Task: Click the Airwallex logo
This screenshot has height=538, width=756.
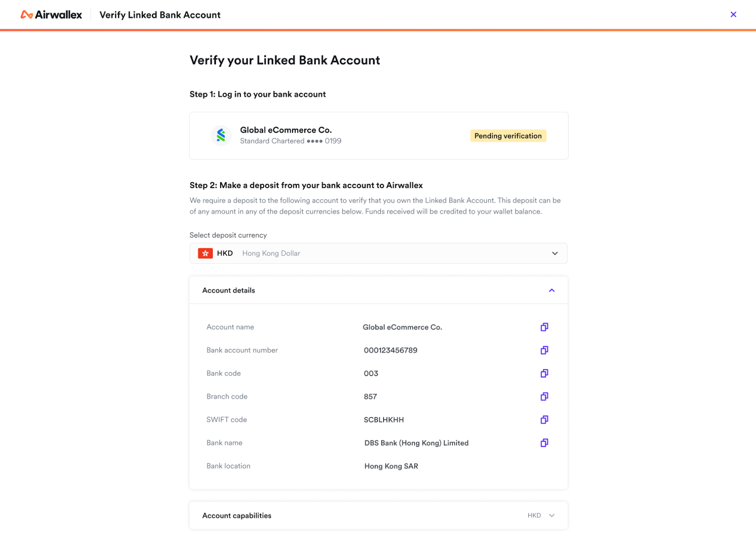Action: click(52, 15)
